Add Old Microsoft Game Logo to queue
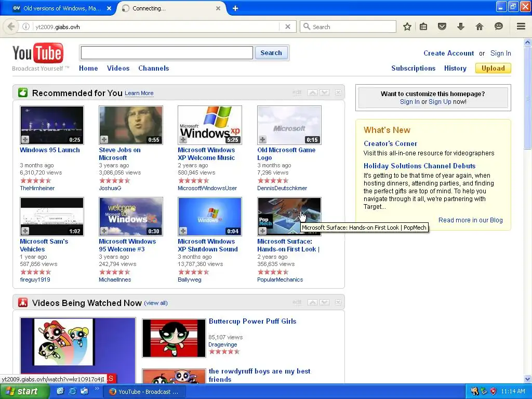Image resolution: width=532 pixels, height=399 pixels. 262,139
